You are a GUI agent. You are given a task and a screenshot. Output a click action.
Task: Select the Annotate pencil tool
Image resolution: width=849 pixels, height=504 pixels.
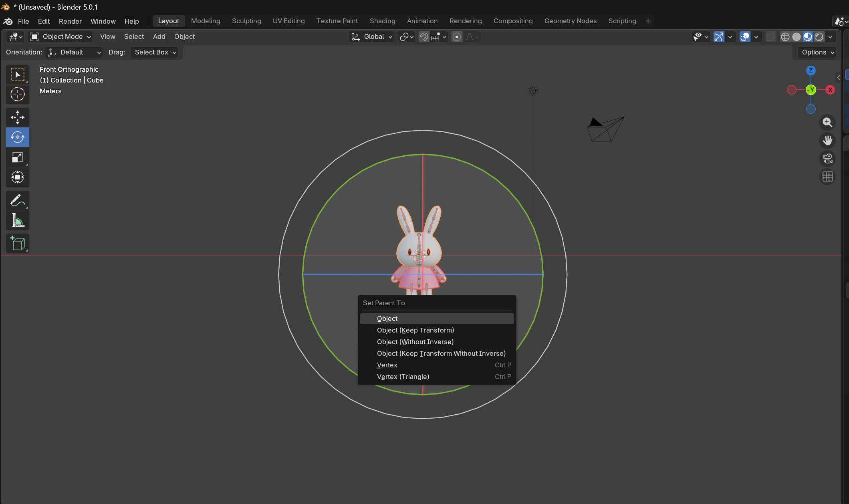click(x=17, y=200)
